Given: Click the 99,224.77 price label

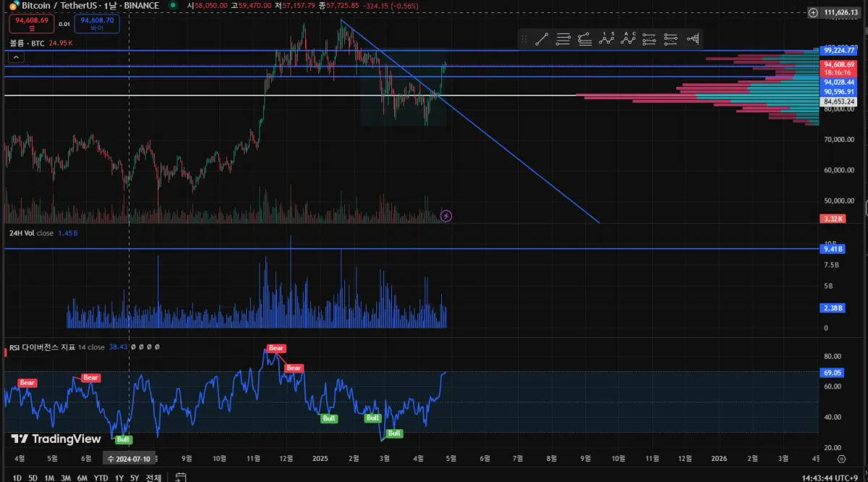Looking at the screenshot, I should (x=840, y=51).
